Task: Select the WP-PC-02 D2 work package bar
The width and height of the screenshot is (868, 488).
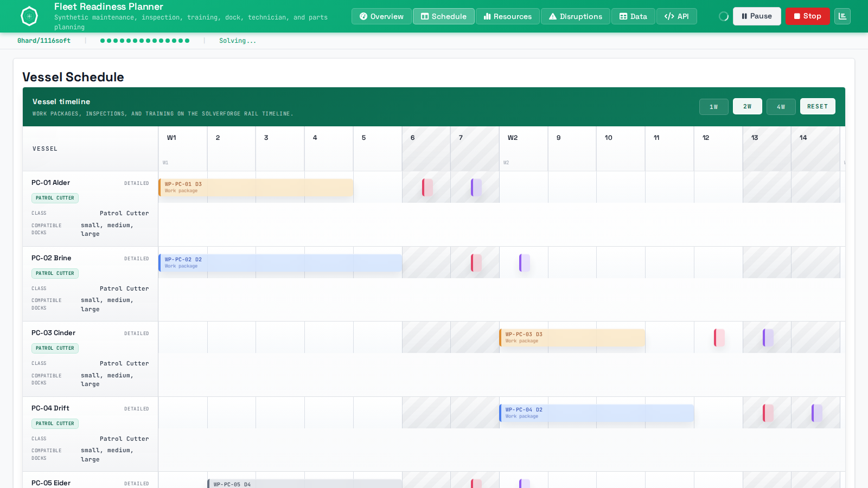Action: 280,263
